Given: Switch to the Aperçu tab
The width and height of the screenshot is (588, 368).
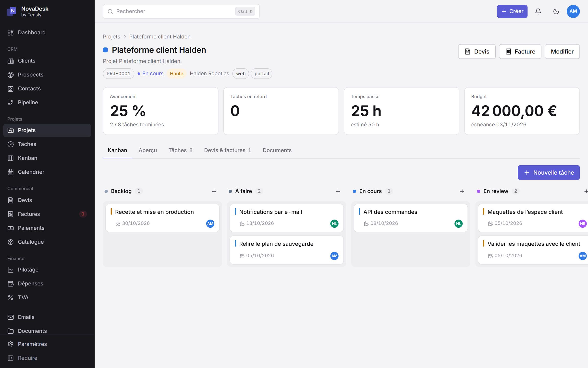Looking at the screenshot, I should pyautogui.click(x=148, y=150).
